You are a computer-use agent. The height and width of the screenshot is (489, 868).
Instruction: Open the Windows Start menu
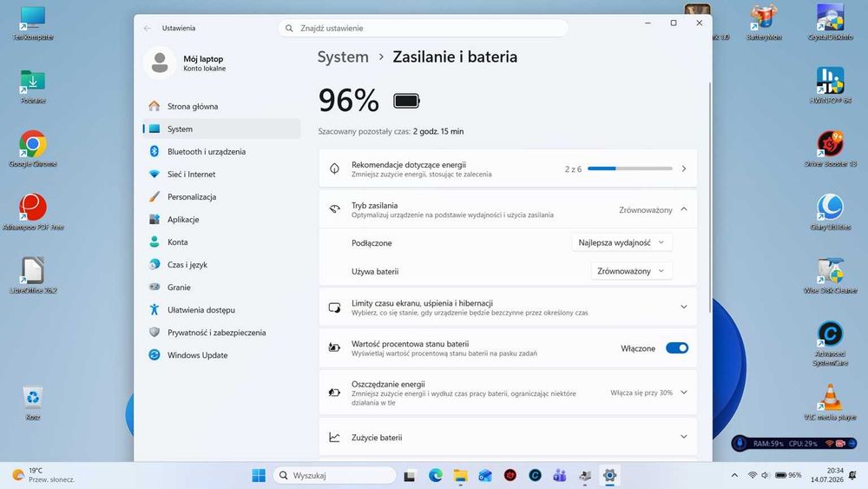point(259,475)
